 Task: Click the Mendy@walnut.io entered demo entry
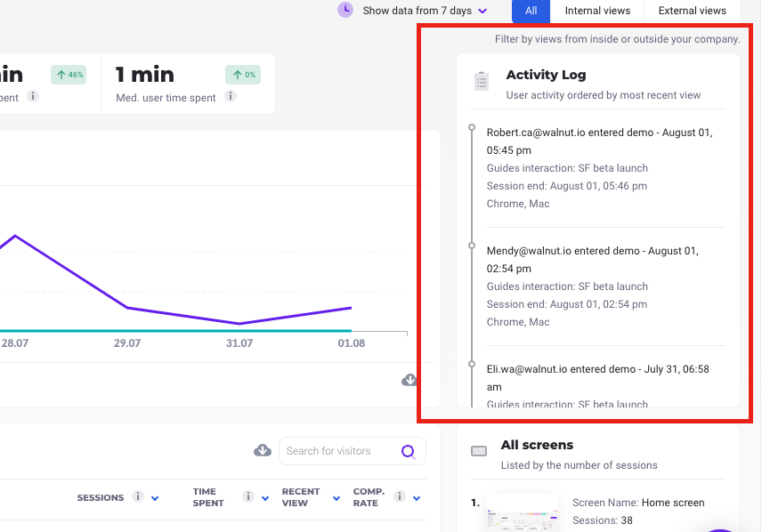click(592, 260)
